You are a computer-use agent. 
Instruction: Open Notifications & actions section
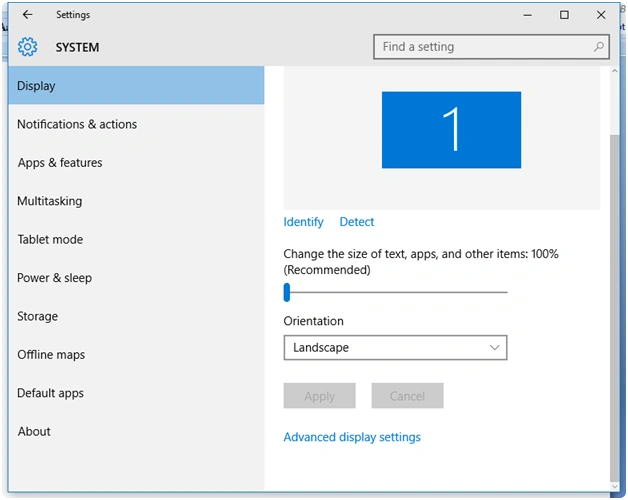click(77, 124)
